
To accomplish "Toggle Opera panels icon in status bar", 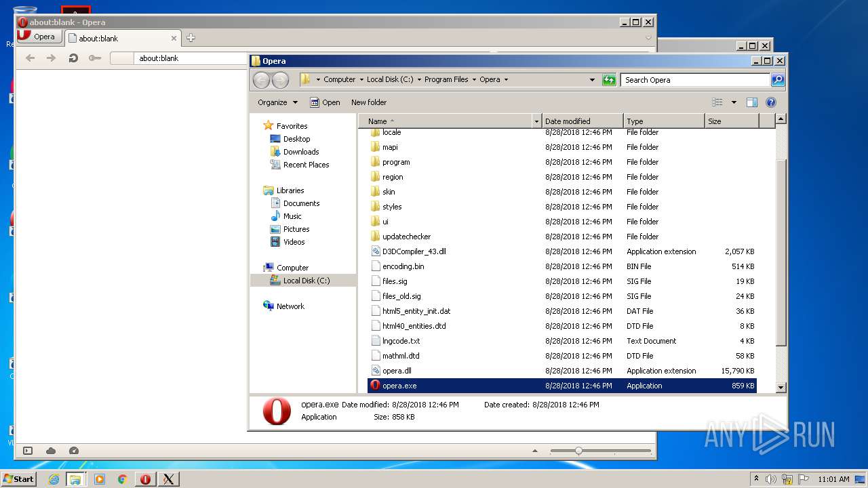I will (28, 451).
